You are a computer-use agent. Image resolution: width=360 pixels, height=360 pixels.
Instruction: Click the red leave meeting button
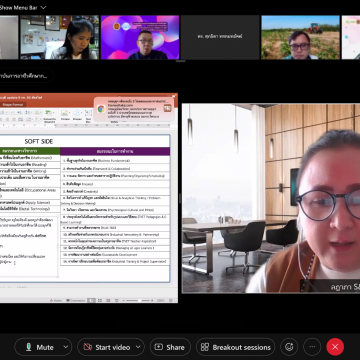tap(335, 347)
